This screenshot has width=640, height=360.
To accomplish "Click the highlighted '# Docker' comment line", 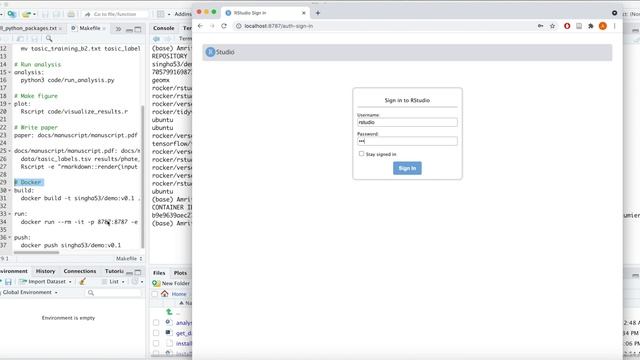I will click(x=29, y=182).
